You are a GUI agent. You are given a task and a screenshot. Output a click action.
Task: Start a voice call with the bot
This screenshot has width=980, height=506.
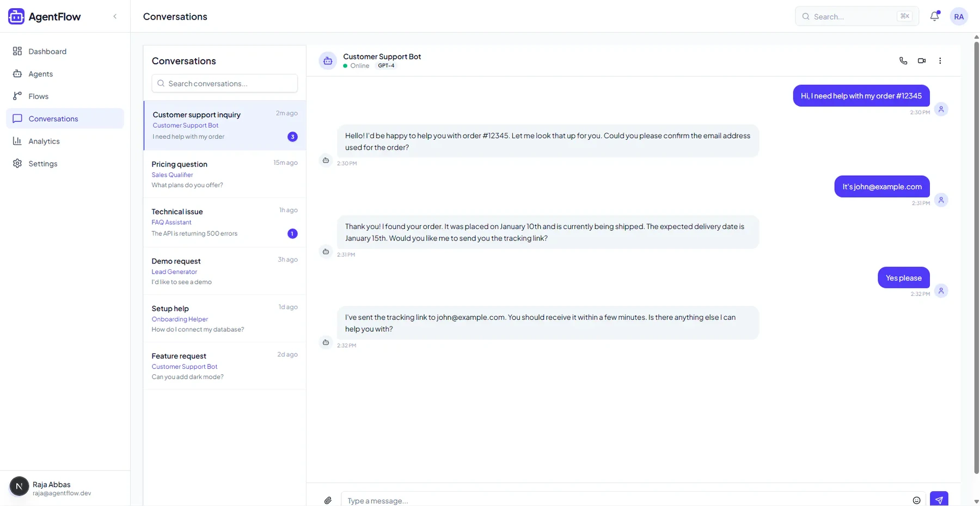pyautogui.click(x=903, y=60)
